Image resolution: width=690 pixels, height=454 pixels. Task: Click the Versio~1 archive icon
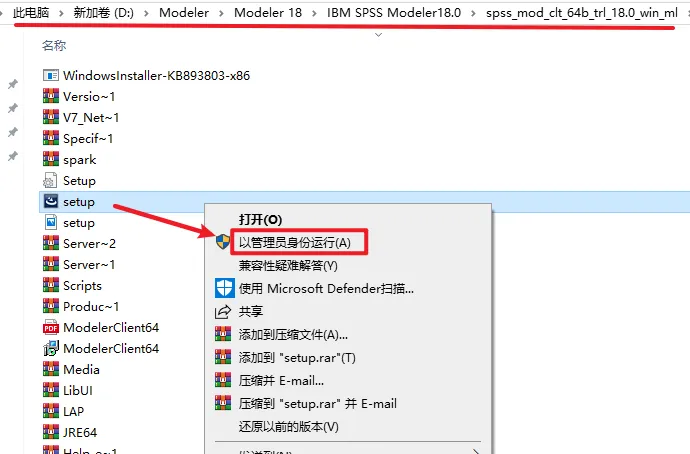pyautogui.click(x=51, y=96)
